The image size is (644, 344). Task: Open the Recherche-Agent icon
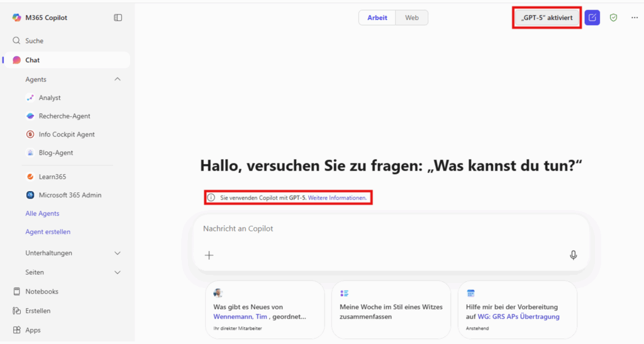tap(30, 116)
